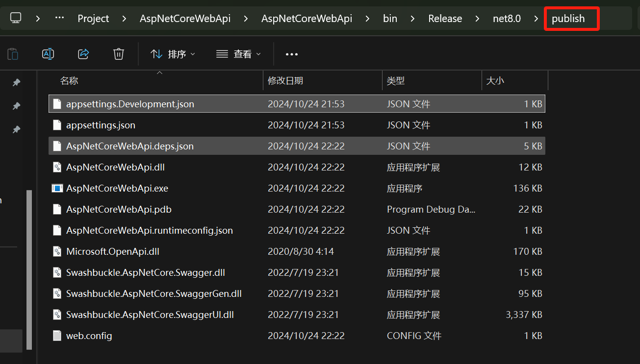The height and width of the screenshot is (364, 640).
Task: Click the DLL icon of Microsoft.OpenApi.dll
Action: click(57, 251)
